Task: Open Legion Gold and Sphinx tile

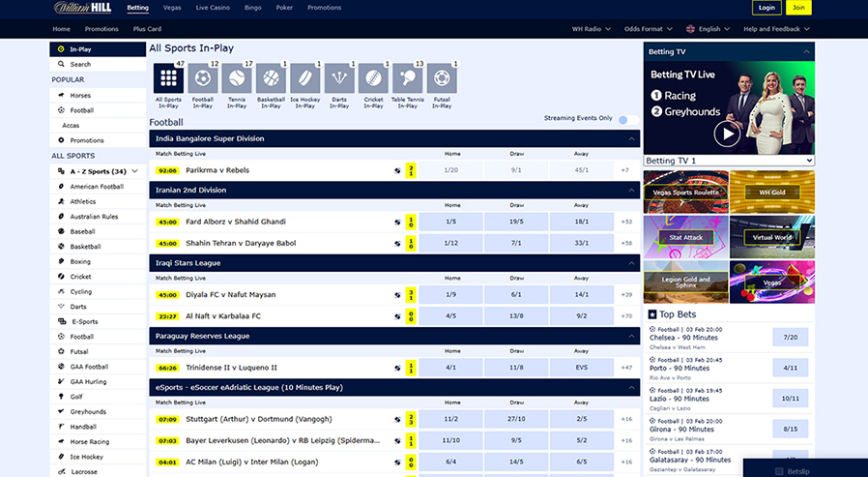Action: tap(686, 282)
